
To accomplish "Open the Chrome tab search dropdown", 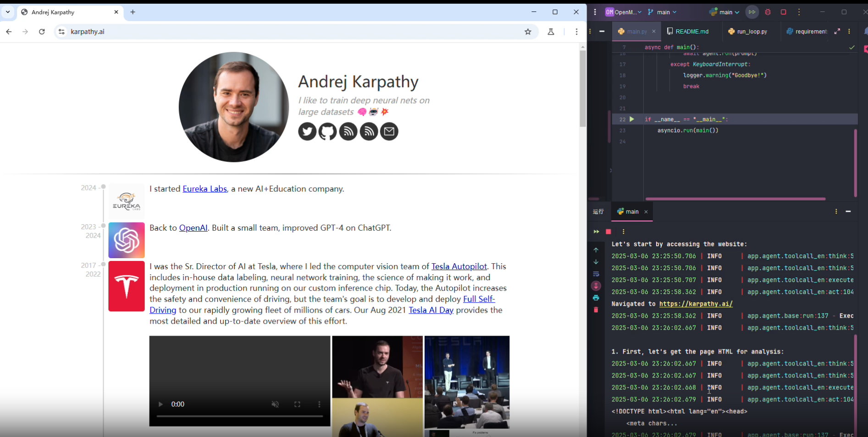I will (x=8, y=12).
